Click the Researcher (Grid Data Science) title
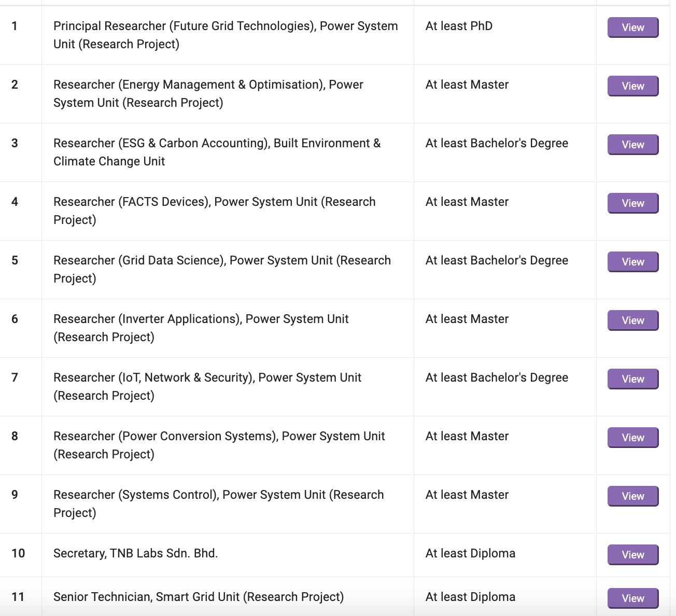Image resolution: width=676 pixels, height=616 pixels. tap(222, 269)
